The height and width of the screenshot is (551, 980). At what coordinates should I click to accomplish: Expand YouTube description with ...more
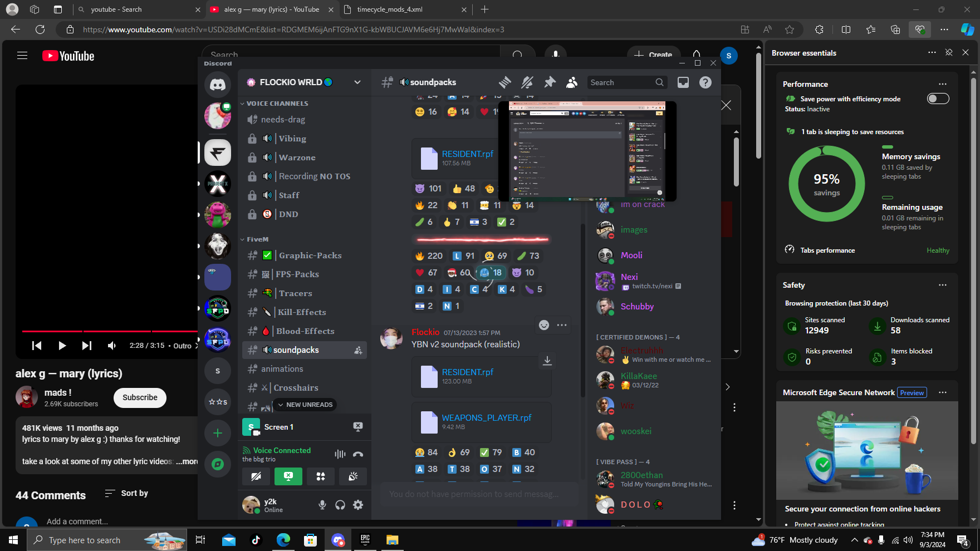(187, 461)
